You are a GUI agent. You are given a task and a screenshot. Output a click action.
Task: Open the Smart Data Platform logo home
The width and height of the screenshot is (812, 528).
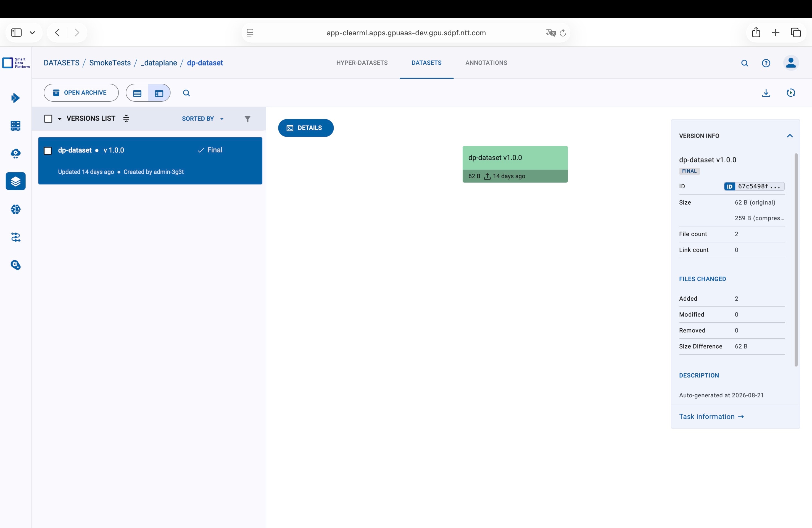coord(16,63)
